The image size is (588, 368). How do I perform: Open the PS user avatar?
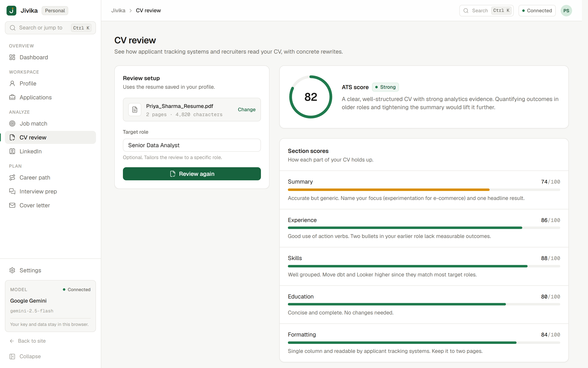click(566, 10)
